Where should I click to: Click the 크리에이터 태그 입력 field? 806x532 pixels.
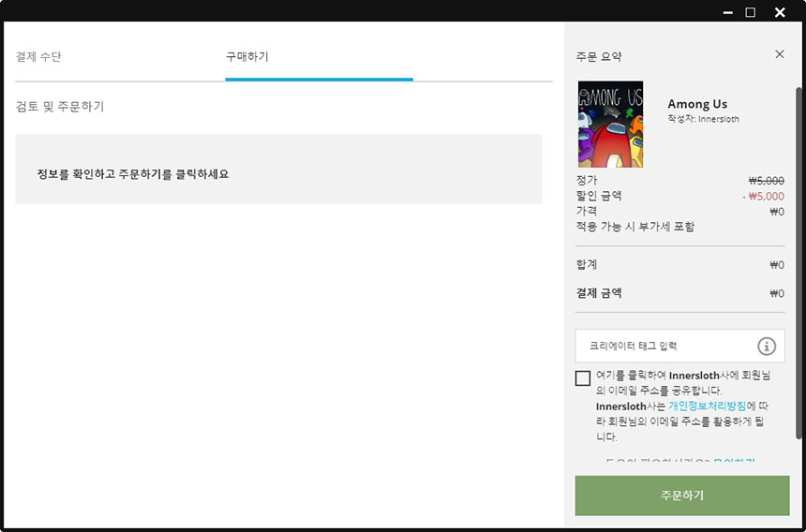pyautogui.click(x=680, y=347)
